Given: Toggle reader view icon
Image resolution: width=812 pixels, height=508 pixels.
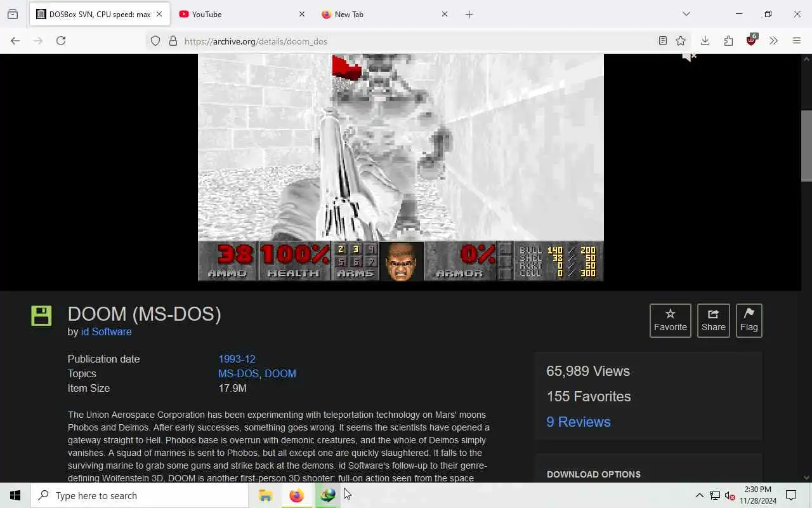Looking at the screenshot, I should 663,41.
